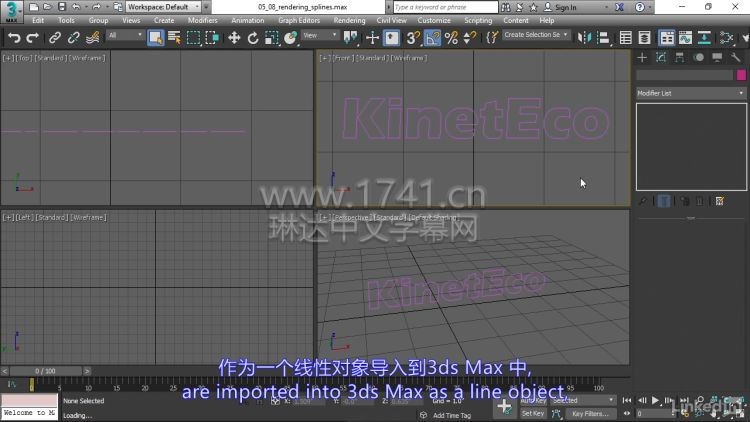750x422 pixels.
Task: Click the pink MAXScript mini listener area
Action: pos(29,400)
